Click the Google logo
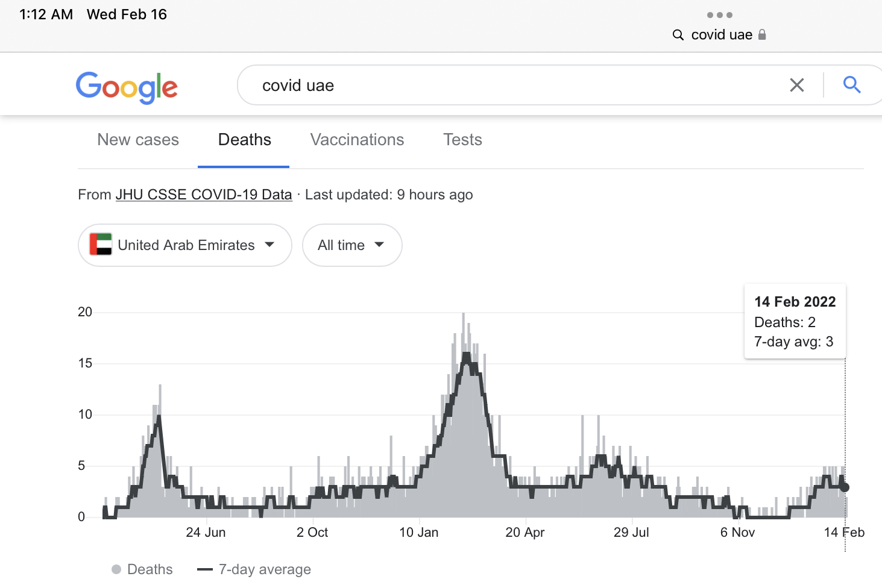882x588 pixels. coord(127,87)
